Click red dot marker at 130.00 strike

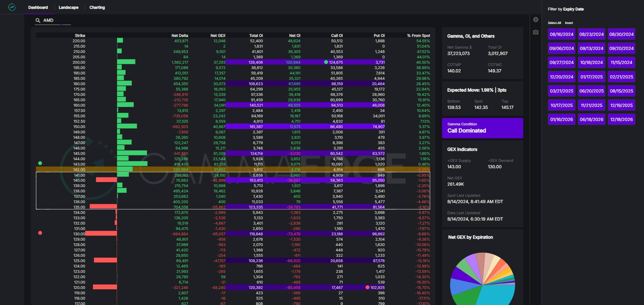pos(40,233)
